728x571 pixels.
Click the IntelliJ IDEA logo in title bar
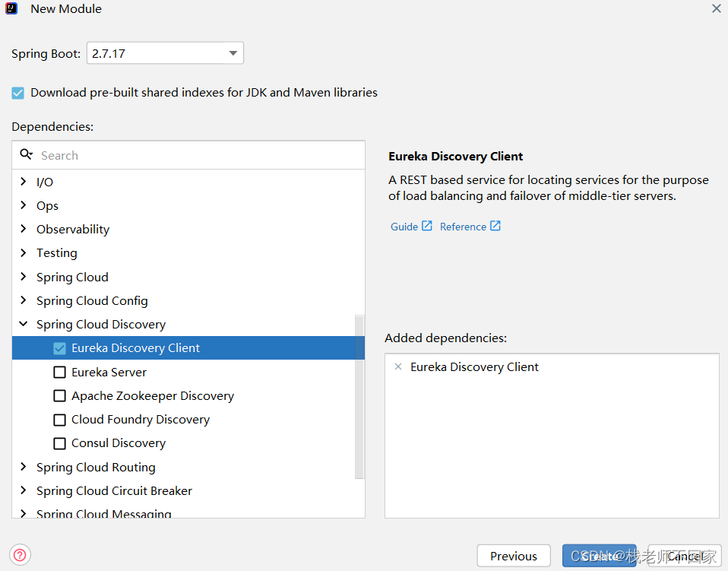tap(11, 8)
